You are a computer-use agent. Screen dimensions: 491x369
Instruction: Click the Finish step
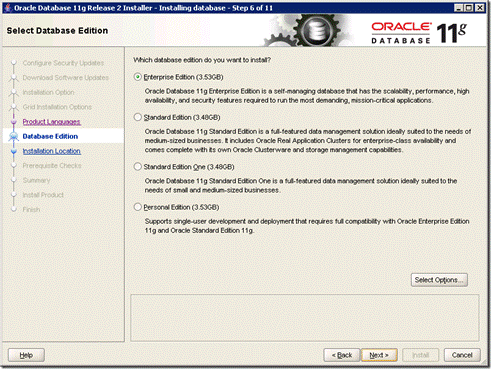point(31,210)
